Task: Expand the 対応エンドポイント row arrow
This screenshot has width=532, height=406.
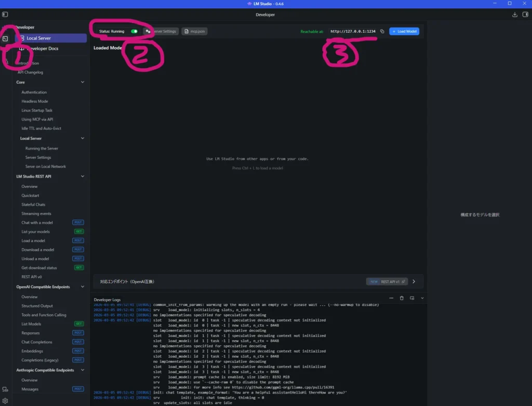Action: pos(414,281)
